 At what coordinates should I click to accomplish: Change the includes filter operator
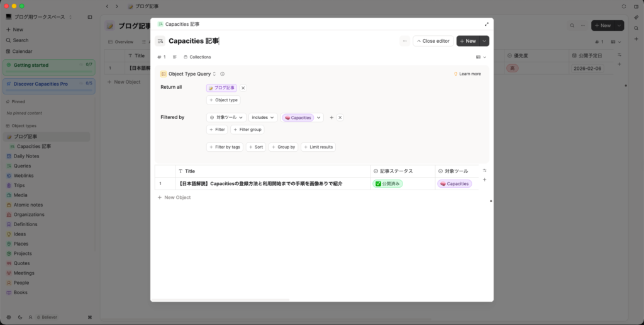263,118
